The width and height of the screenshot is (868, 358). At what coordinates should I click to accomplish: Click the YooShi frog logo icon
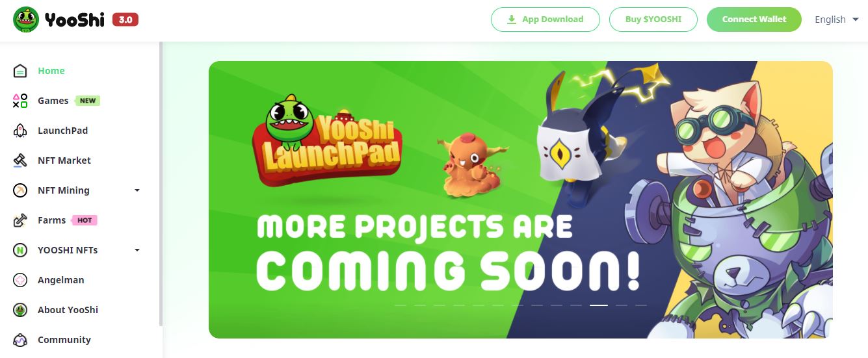pyautogui.click(x=26, y=19)
